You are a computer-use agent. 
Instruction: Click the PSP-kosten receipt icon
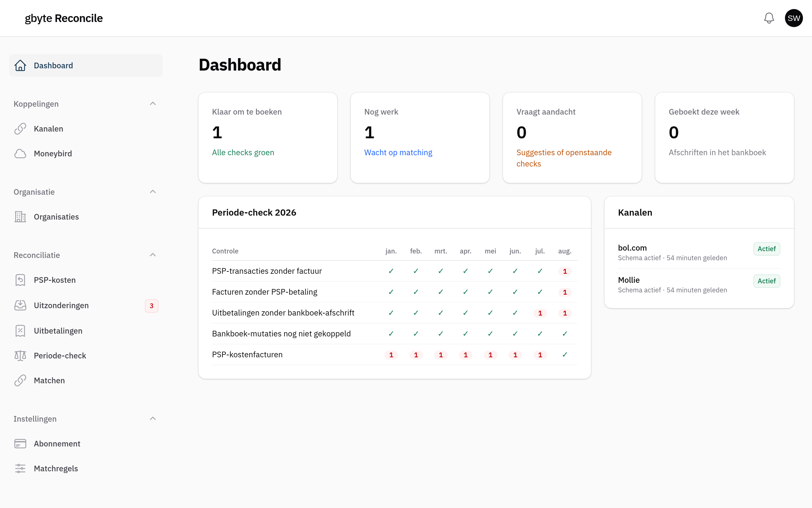pos(20,280)
